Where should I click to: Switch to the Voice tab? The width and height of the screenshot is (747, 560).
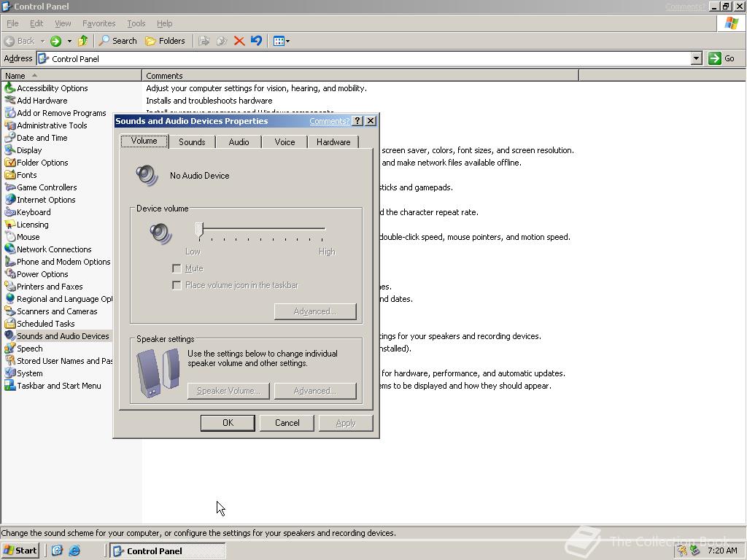[285, 142]
